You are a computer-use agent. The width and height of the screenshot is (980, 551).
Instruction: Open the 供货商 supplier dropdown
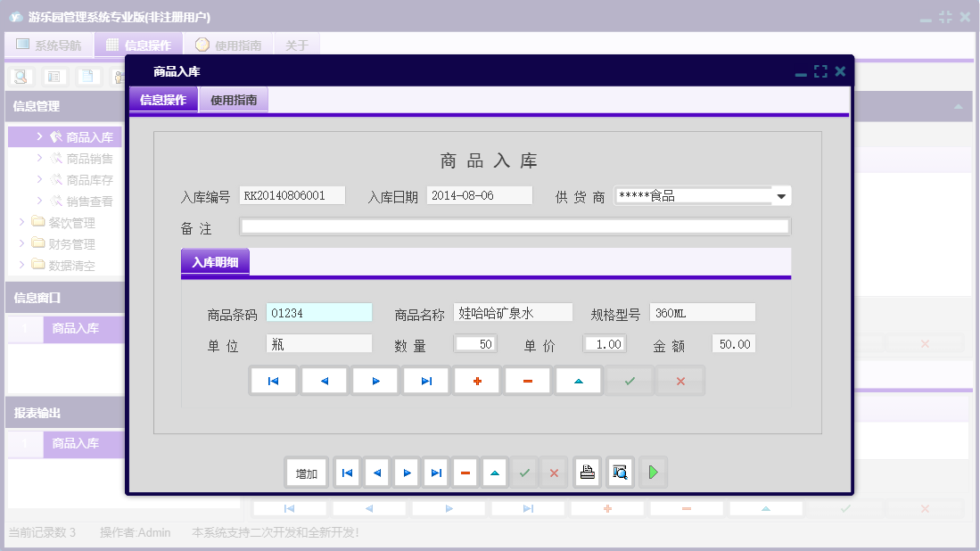[781, 196]
